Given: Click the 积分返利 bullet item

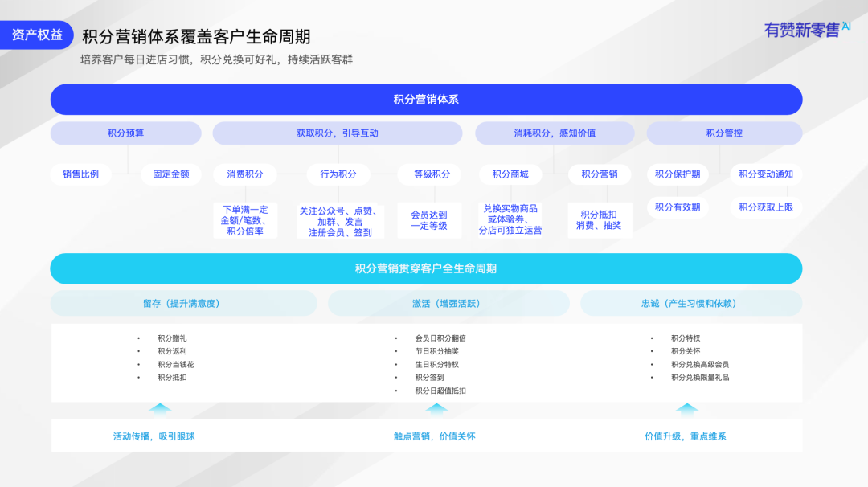Looking at the screenshot, I should 172,351.
